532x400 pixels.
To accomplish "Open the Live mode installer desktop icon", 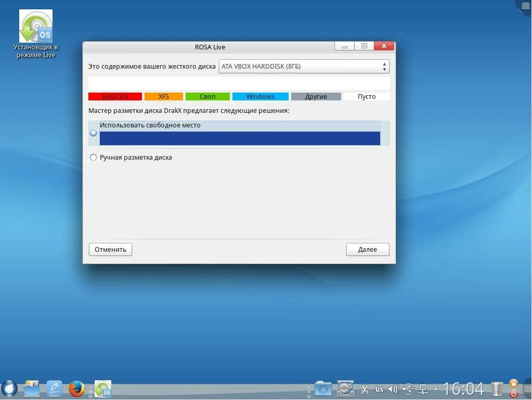I will (36, 34).
